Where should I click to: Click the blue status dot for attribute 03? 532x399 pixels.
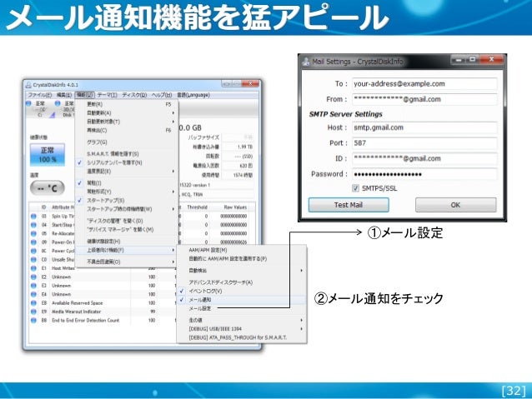33,217
